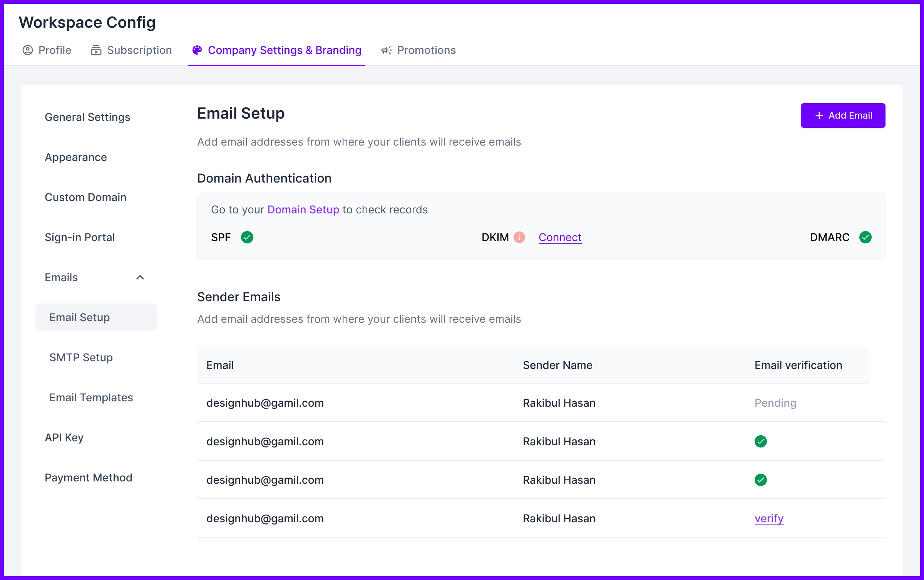Click the Add Email button
This screenshot has width=924, height=580.
click(x=843, y=115)
